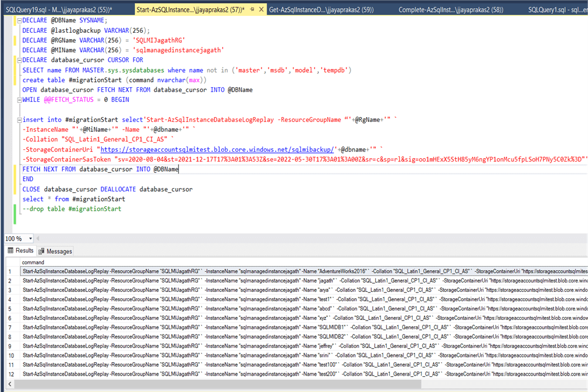Open the Messages tab
588x392 pixels.
coord(55,251)
